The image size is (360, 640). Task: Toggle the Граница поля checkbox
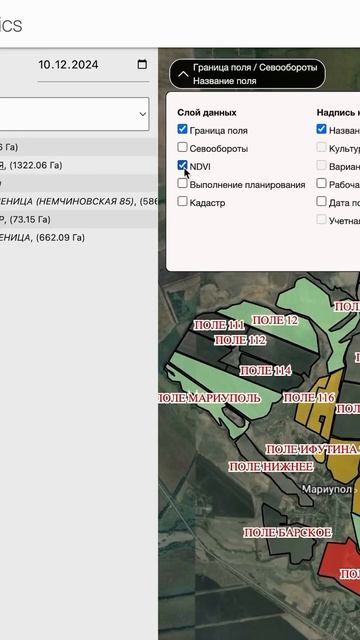(182, 129)
